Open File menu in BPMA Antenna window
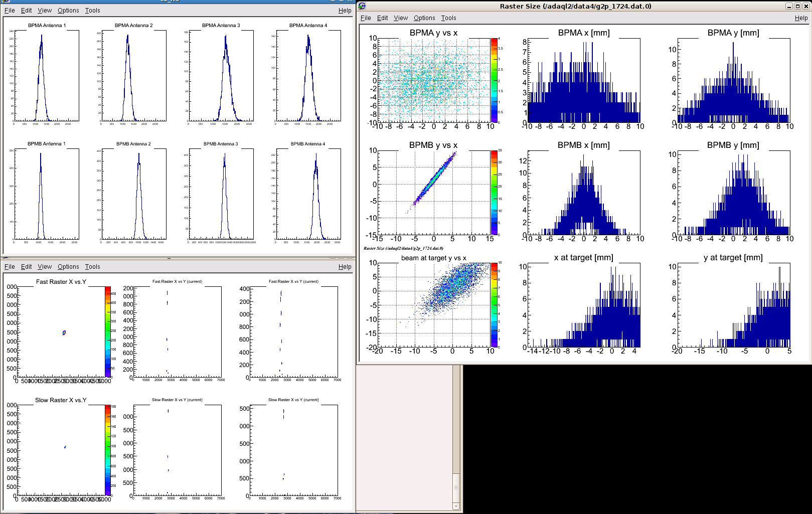The image size is (812, 514). pyautogui.click(x=10, y=10)
